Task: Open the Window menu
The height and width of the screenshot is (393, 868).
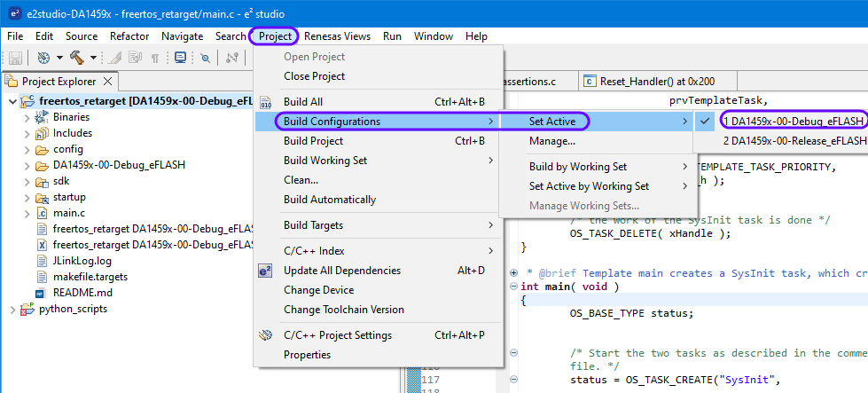Action: tap(434, 36)
